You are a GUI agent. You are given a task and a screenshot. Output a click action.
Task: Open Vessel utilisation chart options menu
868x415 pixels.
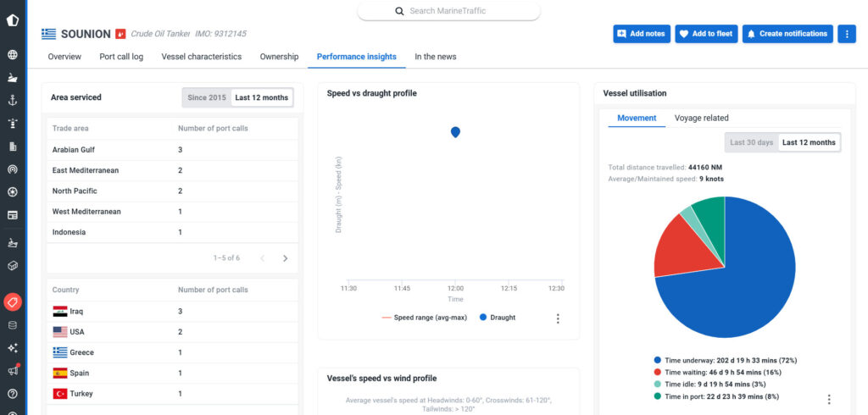click(829, 400)
